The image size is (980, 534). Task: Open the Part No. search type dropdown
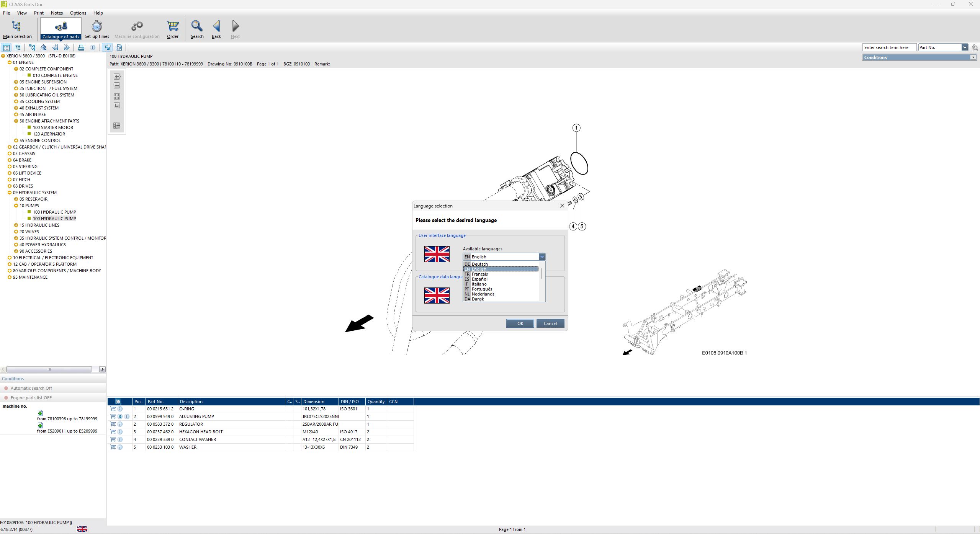[964, 47]
